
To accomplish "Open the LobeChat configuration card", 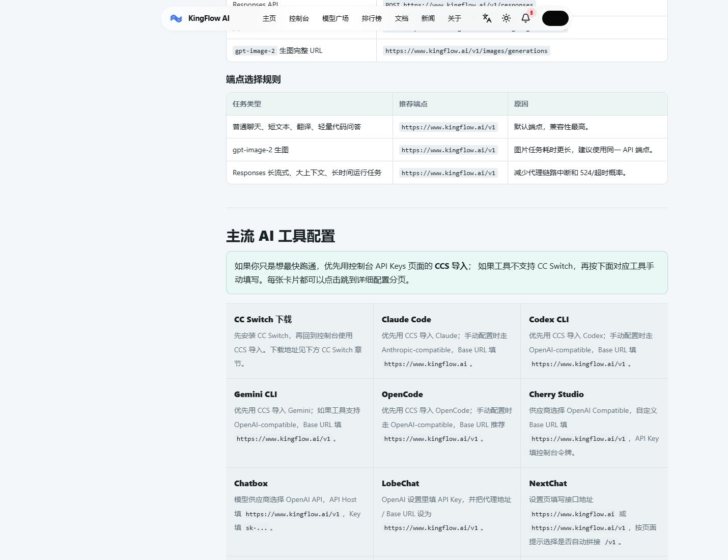I will click(447, 512).
